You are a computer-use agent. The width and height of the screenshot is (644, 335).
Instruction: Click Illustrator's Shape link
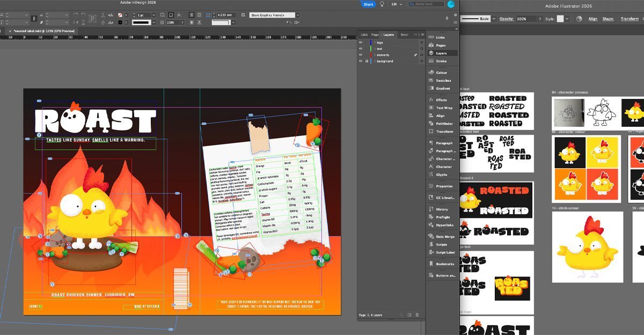tap(608, 19)
